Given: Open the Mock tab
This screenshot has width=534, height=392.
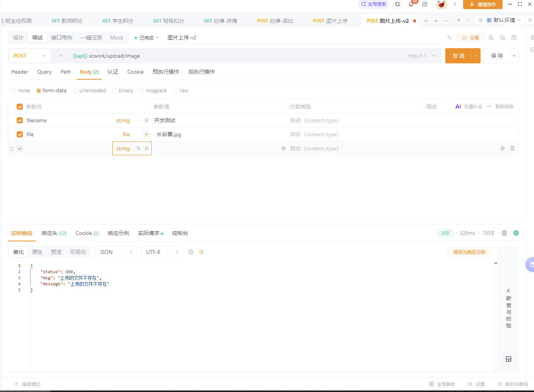Looking at the screenshot, I should [x=116, y=38].
